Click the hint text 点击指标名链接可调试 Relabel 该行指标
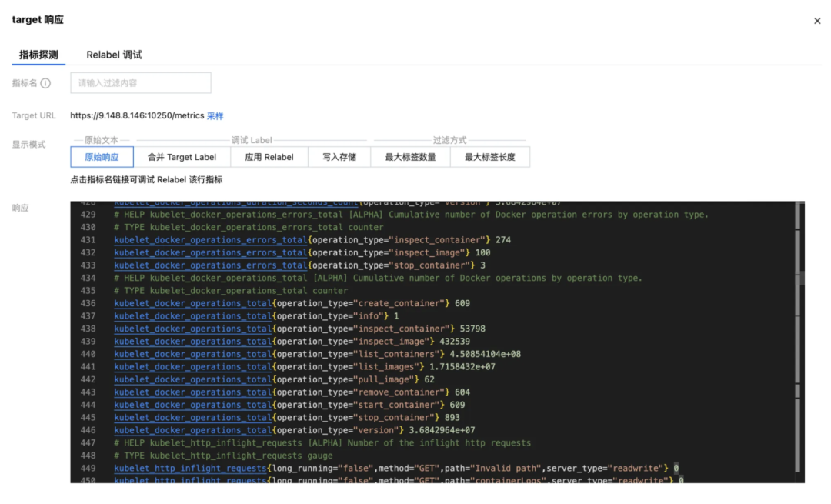The image size is (831, 504). pos(146,179)
